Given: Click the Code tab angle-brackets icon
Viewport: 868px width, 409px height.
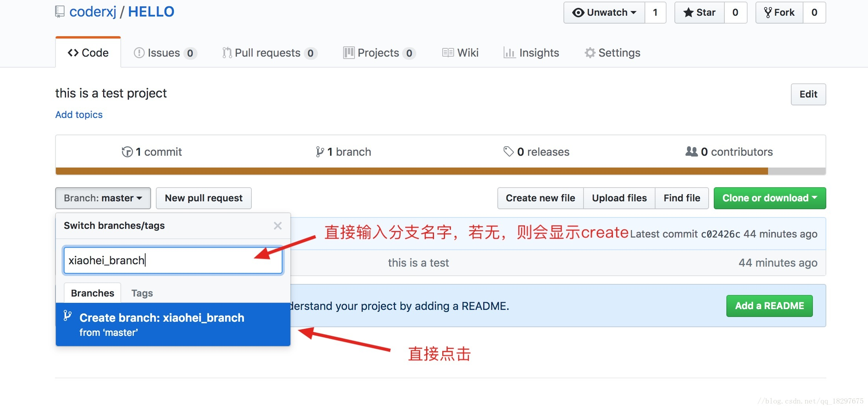Looking at the screenshot, I should [x=73, y=53].
